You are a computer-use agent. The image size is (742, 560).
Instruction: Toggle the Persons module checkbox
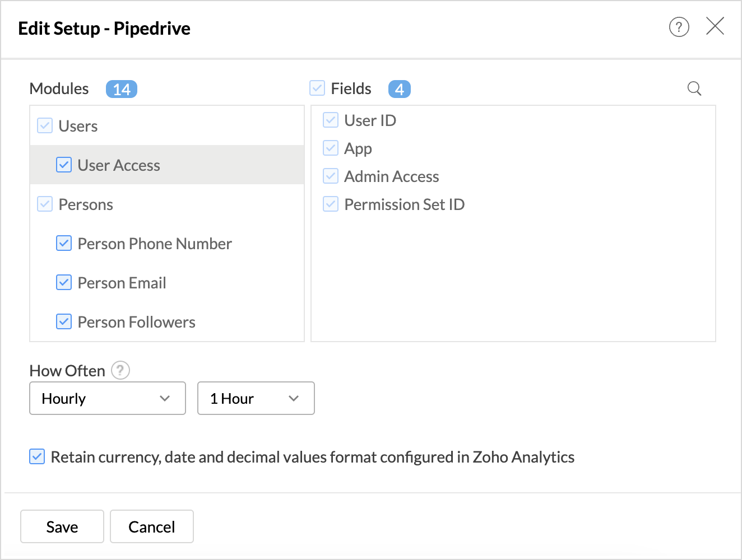pyautogui.click(x=45, y=204)
